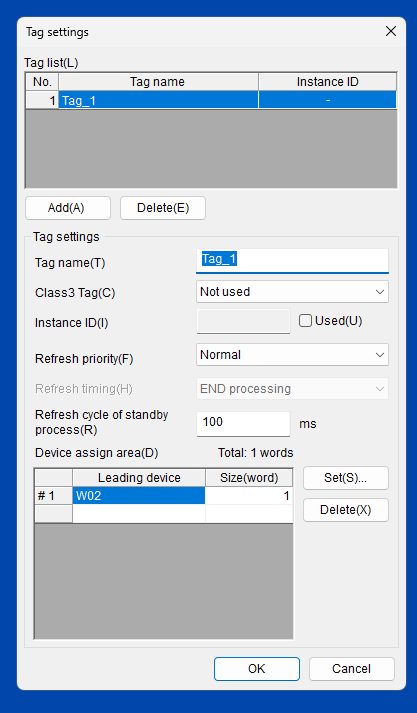Enable the Used(U) checkbox for Instance ID
Viewport: 417px width, 713px height.
pos(305,321)
